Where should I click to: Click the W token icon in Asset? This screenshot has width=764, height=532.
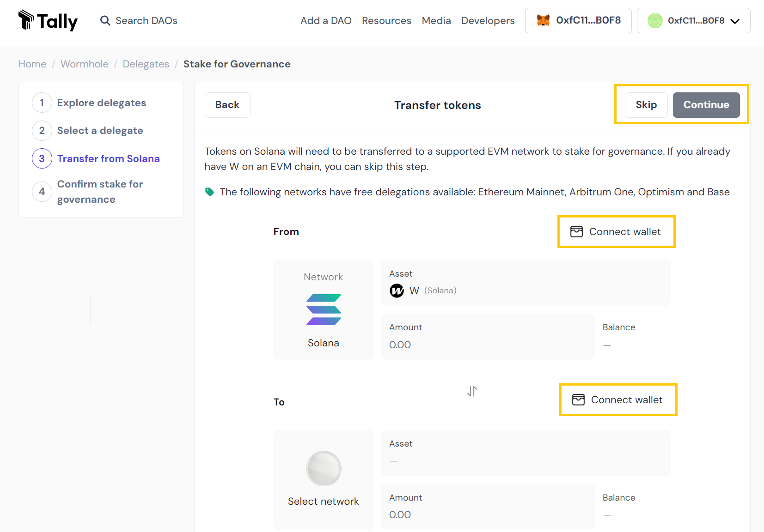[397, 290]
